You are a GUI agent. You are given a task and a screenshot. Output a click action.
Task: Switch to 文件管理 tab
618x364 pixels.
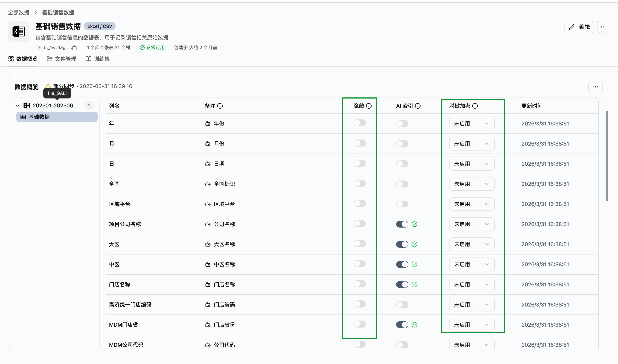[61, 59]
